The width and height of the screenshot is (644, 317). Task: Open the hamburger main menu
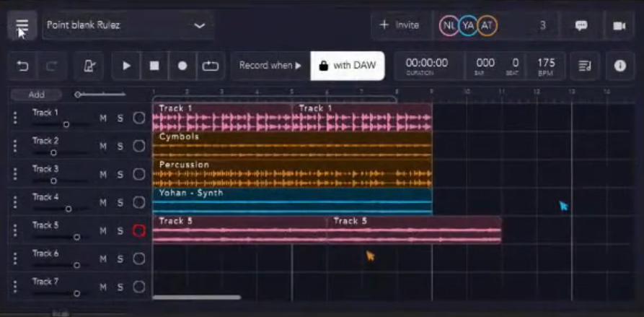tap(22, 25)
